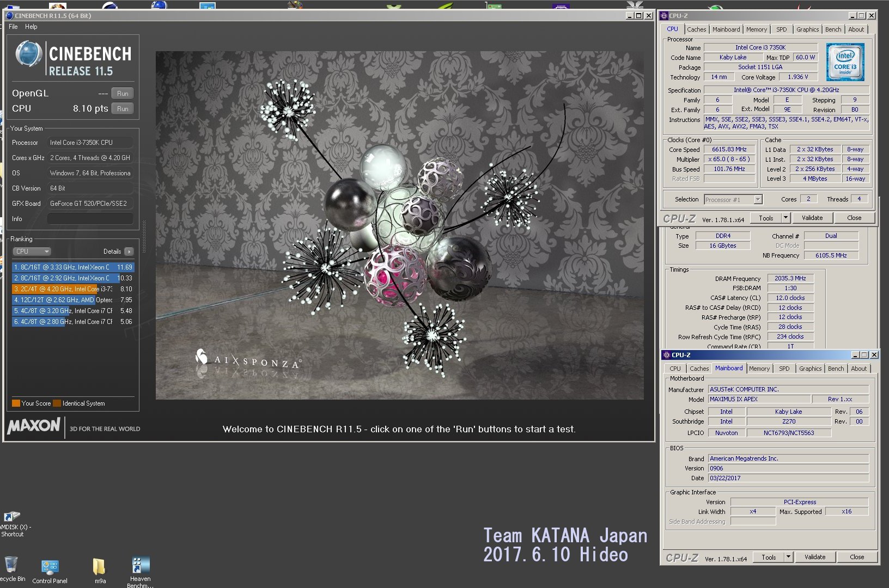Image resolution: width=889 pixels, height=588 pixels.
Task: Click Close button in top CPU-Z window
Action: (x=854, y=218)
